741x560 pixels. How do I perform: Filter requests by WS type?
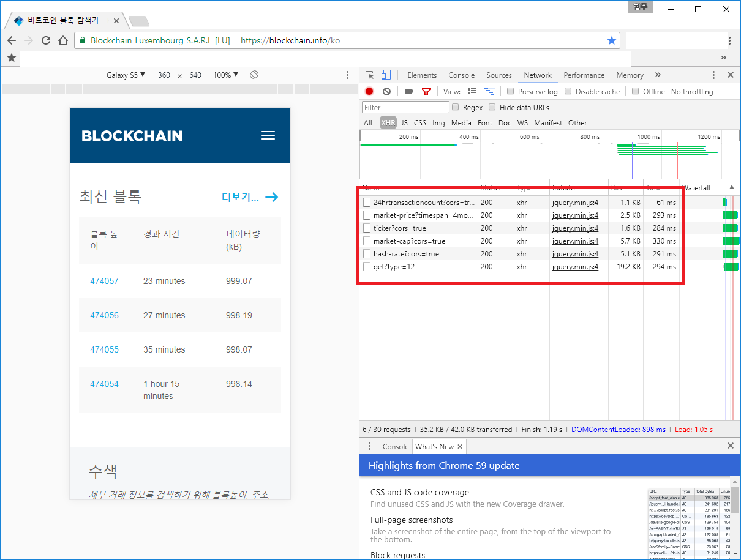pyautogui.click(x=522, y=122)
